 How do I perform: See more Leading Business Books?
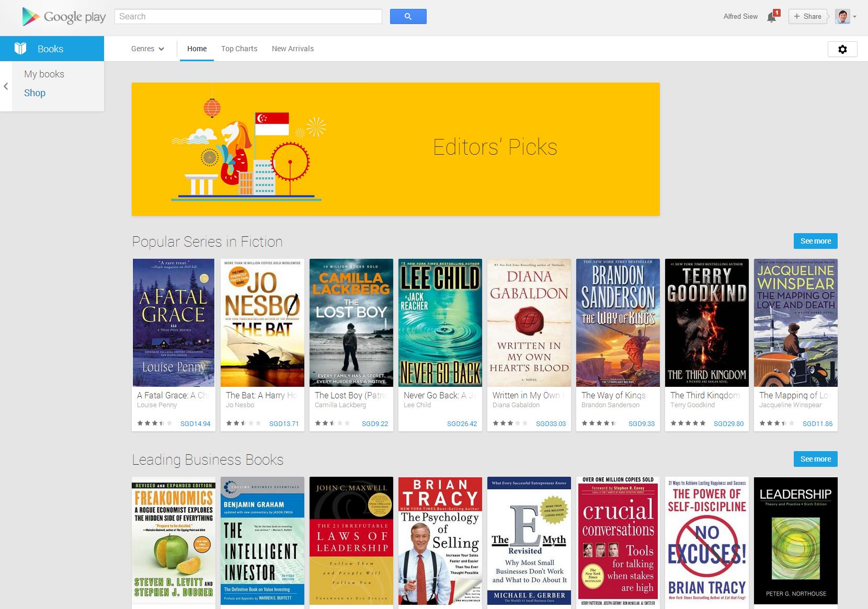[x=816, y=459]
